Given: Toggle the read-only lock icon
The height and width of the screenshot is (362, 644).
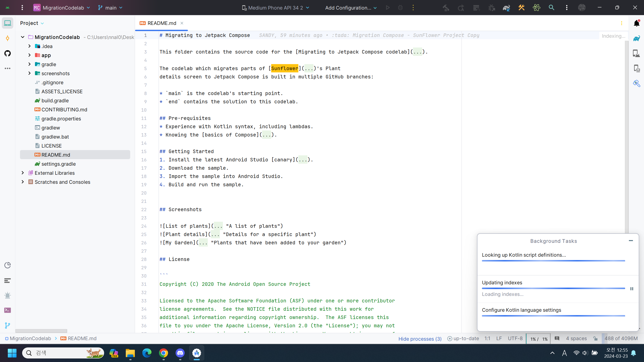Looking at the screenshot, I should tap(595, 339).
